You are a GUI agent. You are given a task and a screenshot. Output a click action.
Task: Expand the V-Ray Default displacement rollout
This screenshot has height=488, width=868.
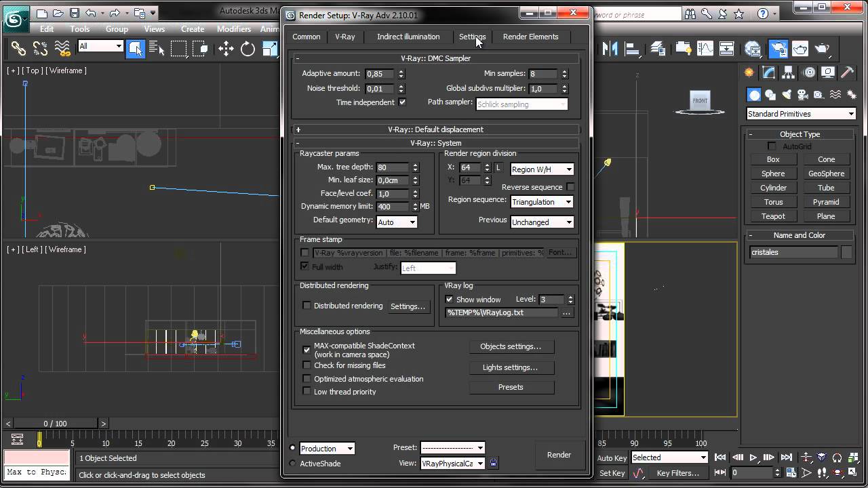click(x=435, y=129)
